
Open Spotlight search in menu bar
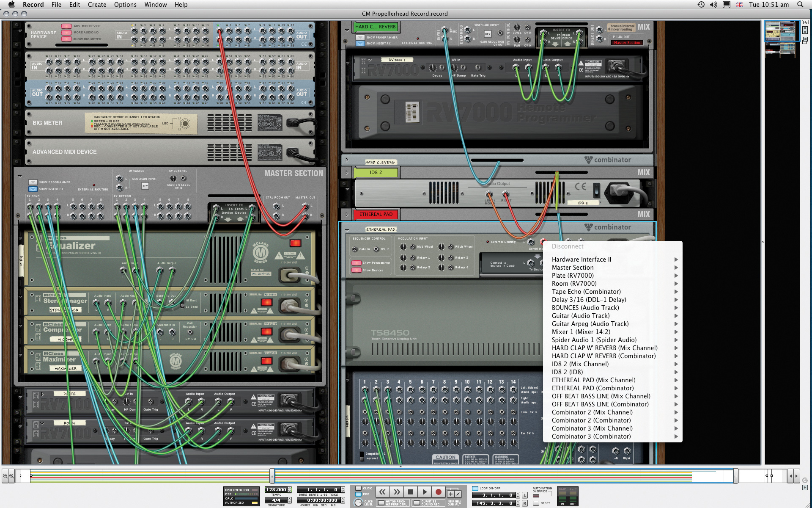[800, 5]
